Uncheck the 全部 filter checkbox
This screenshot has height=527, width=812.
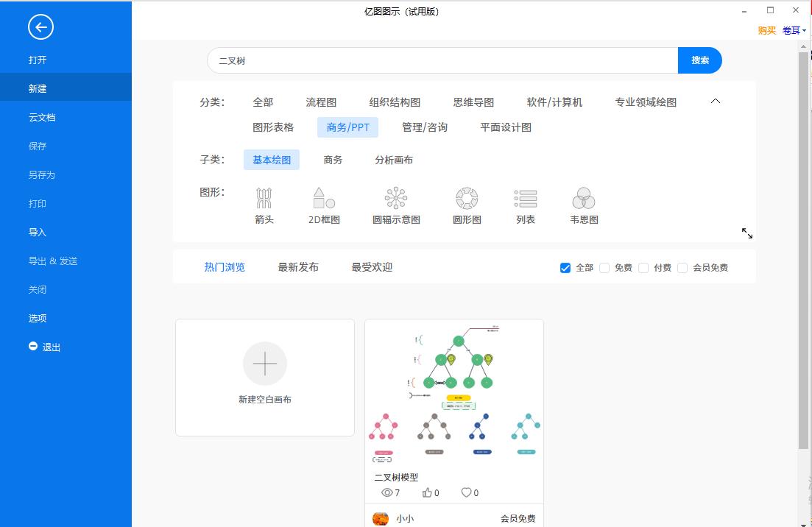pos(565,268)
